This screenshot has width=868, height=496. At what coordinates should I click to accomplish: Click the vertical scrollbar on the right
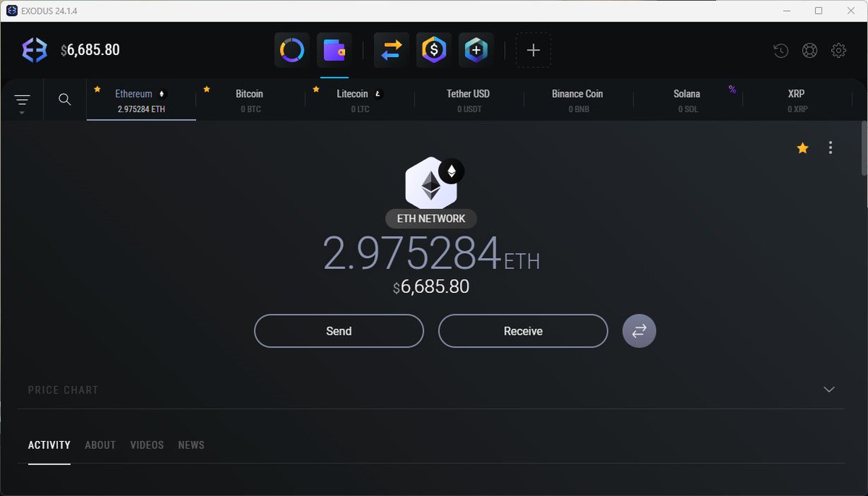click(x=864, y=148)
